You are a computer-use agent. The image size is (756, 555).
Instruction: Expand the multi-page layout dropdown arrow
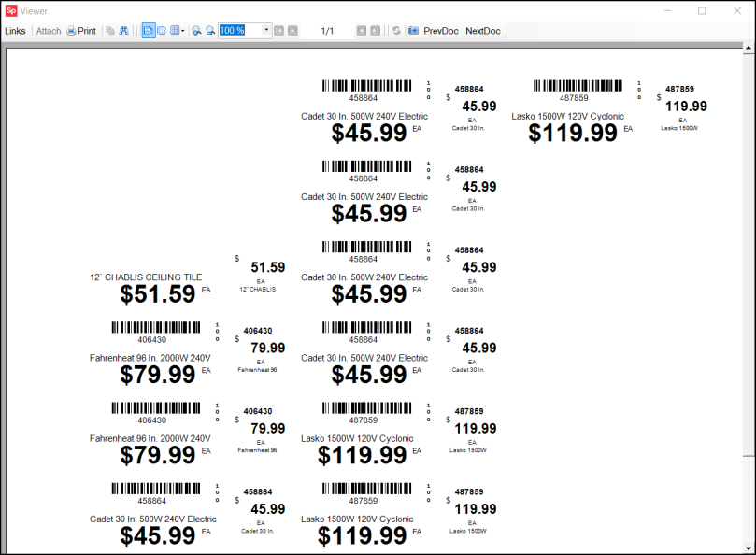click(x=183, y=31)
